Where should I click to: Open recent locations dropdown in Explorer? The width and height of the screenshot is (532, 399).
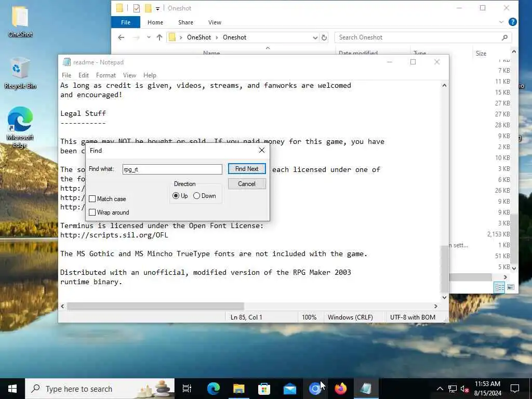[149, 37]
